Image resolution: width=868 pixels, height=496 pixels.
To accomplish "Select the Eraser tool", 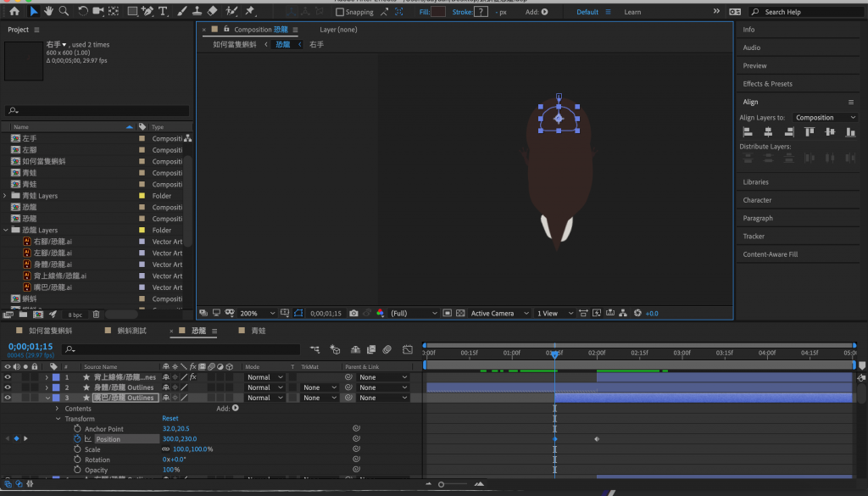I will tap(213, 12).
